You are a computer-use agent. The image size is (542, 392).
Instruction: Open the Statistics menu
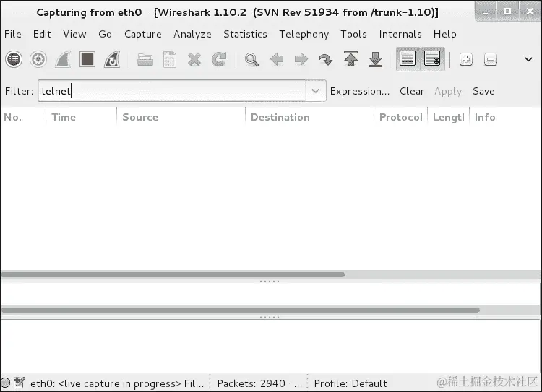click(x=245, y=34)
